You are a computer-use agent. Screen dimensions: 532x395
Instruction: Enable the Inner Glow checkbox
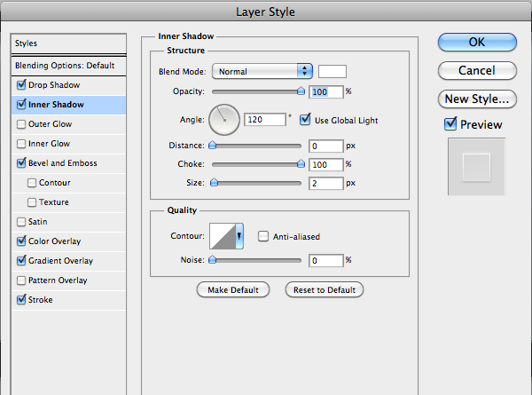(21, 144)
